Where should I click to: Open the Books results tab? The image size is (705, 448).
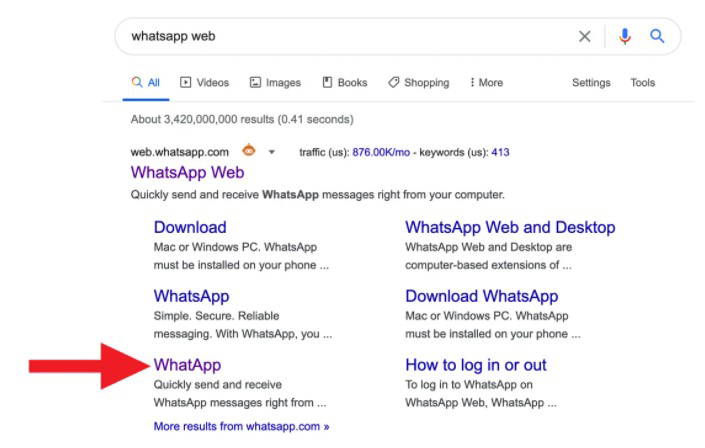coord(344,83)
